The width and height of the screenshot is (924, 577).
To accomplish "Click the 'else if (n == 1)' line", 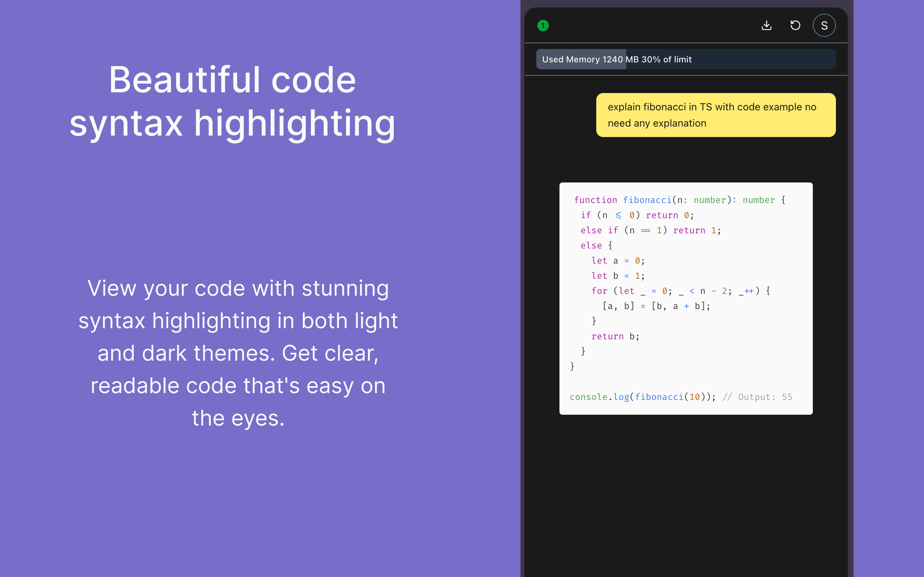I will click(x=650, y=230).
